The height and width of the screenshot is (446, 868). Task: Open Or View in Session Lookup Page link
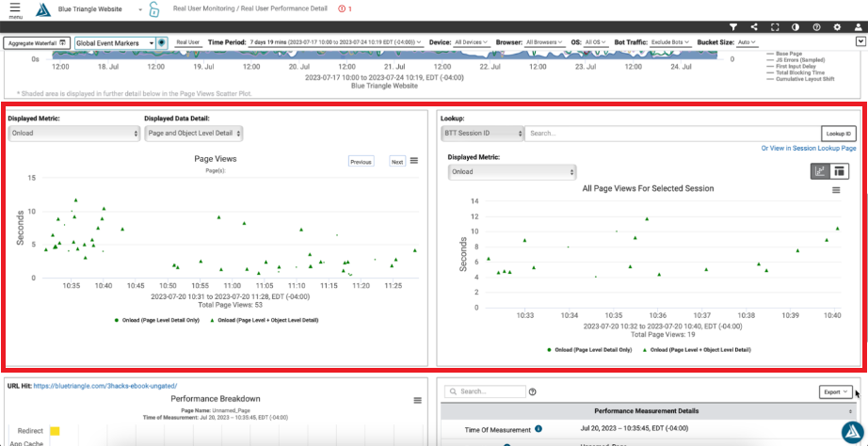tap(808, 149)
